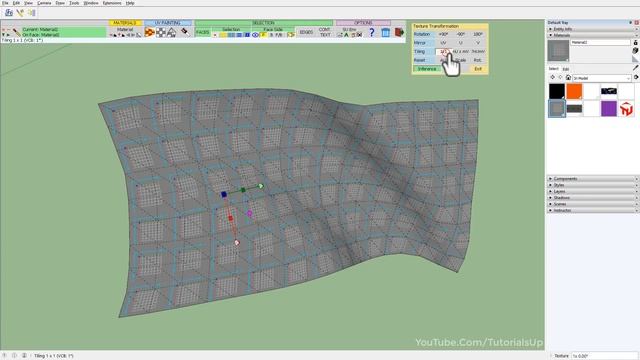Click the eye icon under Face Side
The height and width of the screenshot is (360, 640).
(256, 35)
